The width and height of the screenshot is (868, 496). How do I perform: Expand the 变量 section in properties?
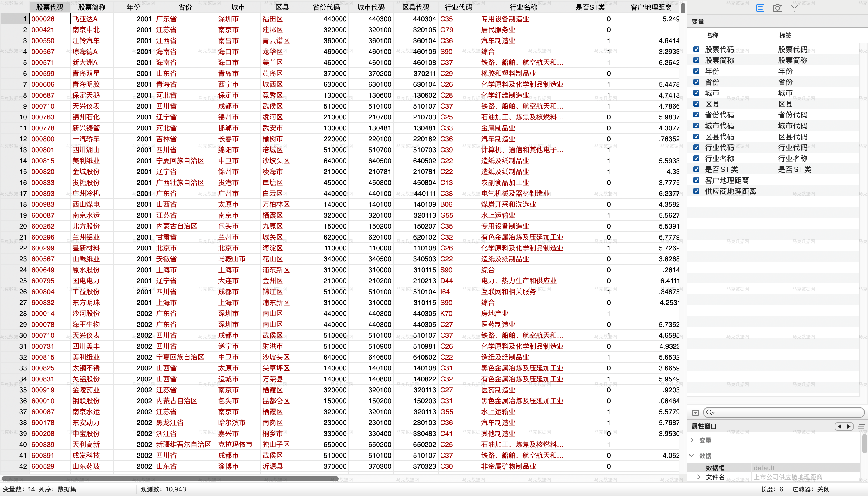coord(692,440)
